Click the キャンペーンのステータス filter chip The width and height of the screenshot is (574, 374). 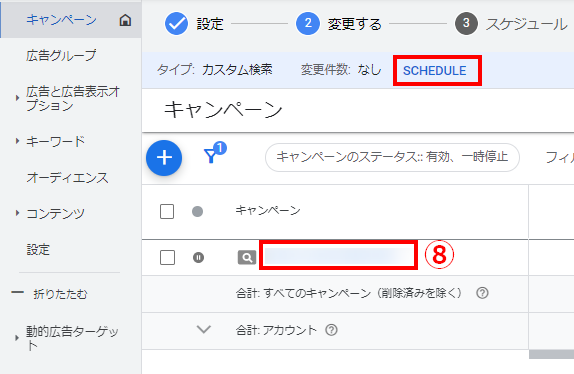click(x=392, y=157)
